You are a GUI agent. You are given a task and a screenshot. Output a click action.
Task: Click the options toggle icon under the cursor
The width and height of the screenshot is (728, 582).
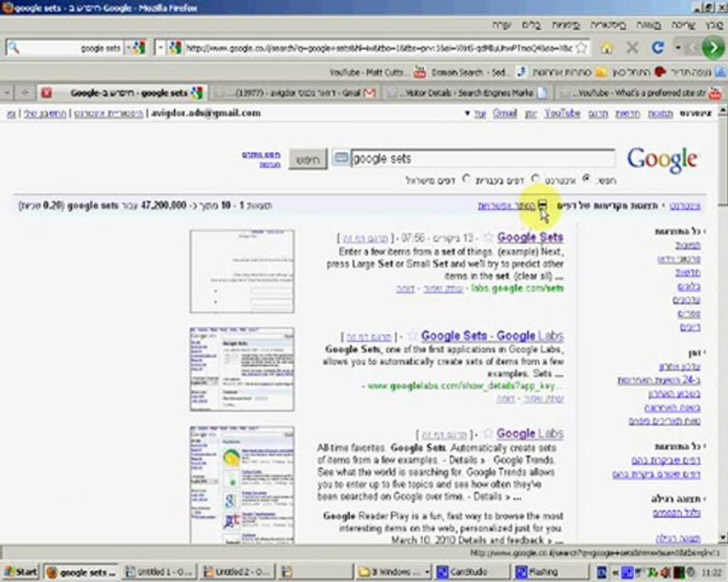(542, 205)
